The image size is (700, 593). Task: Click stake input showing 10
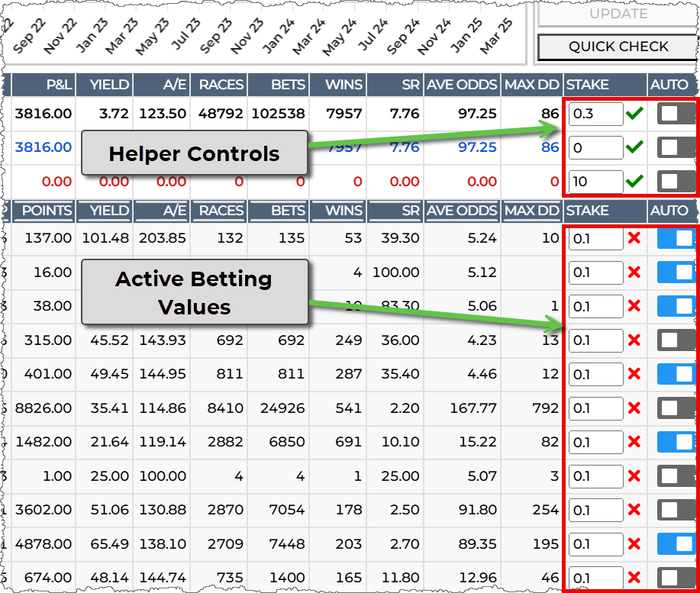[x=596, y=182]
